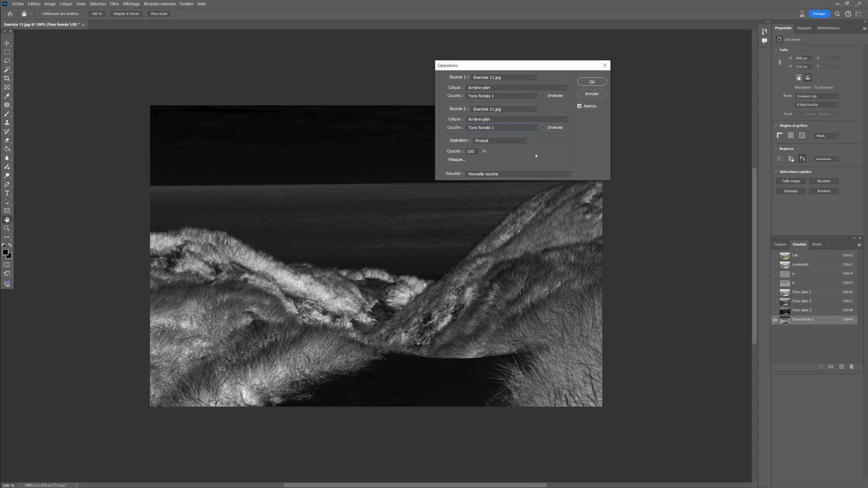
Task: Select the Eraser tool
Action: pos(7,140)
